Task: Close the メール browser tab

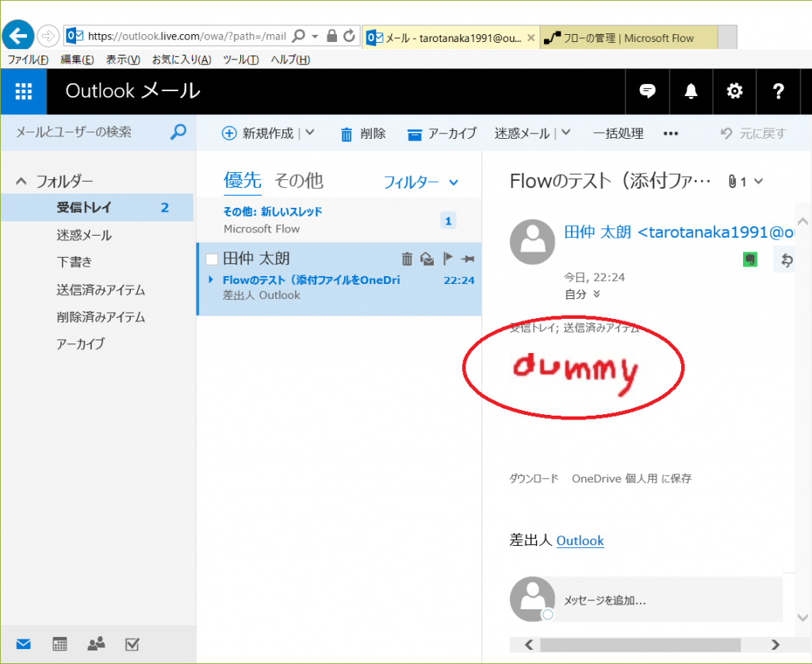Action: (530, 38)
